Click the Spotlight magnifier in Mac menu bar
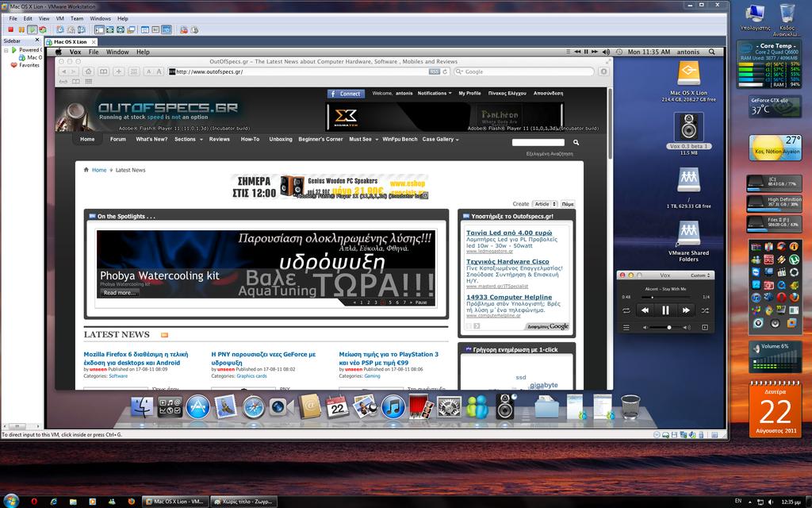The image size is (812, 508). [x=712, y=52]
